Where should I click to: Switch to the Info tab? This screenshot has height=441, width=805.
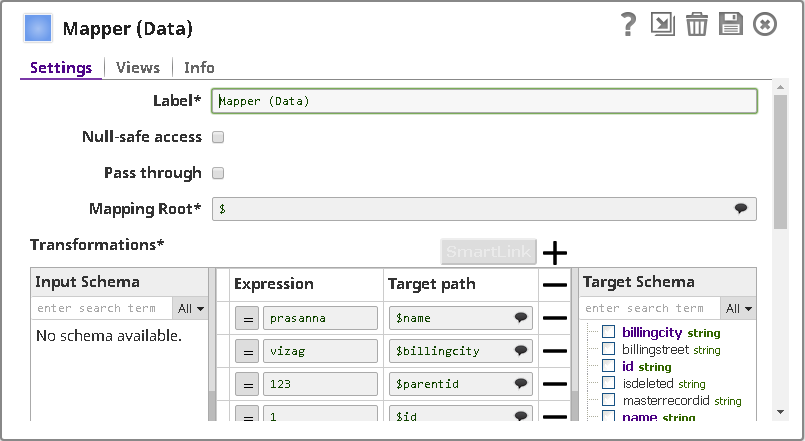coord(199,67)
